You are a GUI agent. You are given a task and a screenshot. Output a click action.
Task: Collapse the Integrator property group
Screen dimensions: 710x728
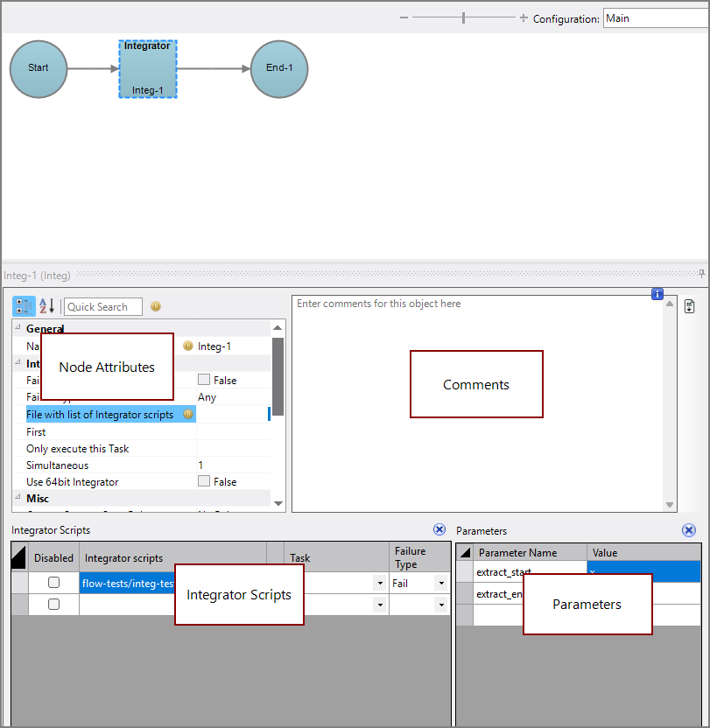click(18, 362)
